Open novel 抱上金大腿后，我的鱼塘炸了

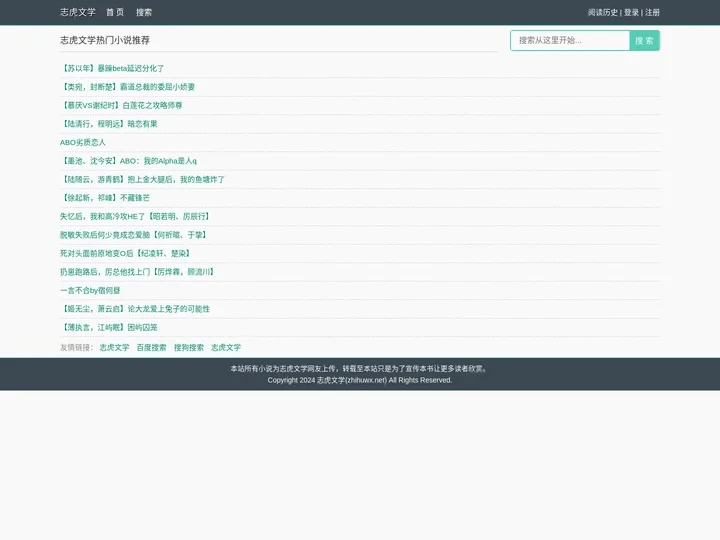click(142, 179)
